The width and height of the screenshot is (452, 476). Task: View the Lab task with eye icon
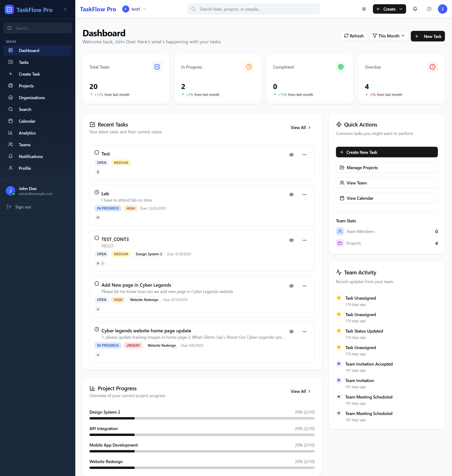pyautogui.click(x=291, y=195)
